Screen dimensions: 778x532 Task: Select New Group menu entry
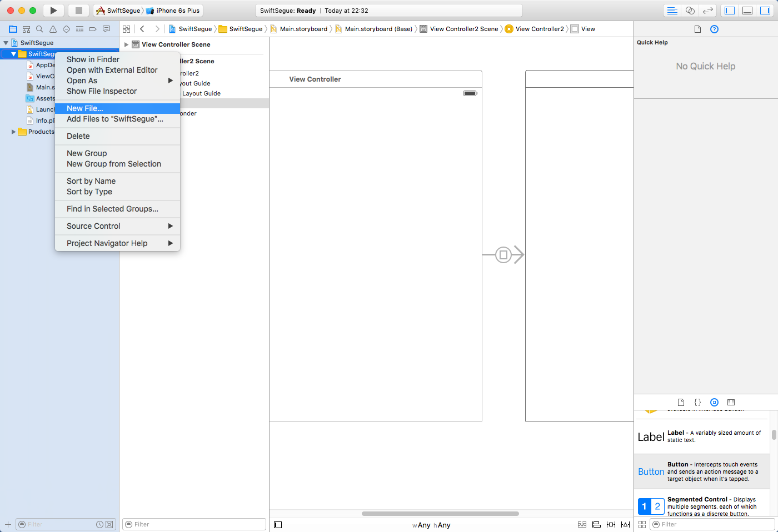tap(87, 153)
